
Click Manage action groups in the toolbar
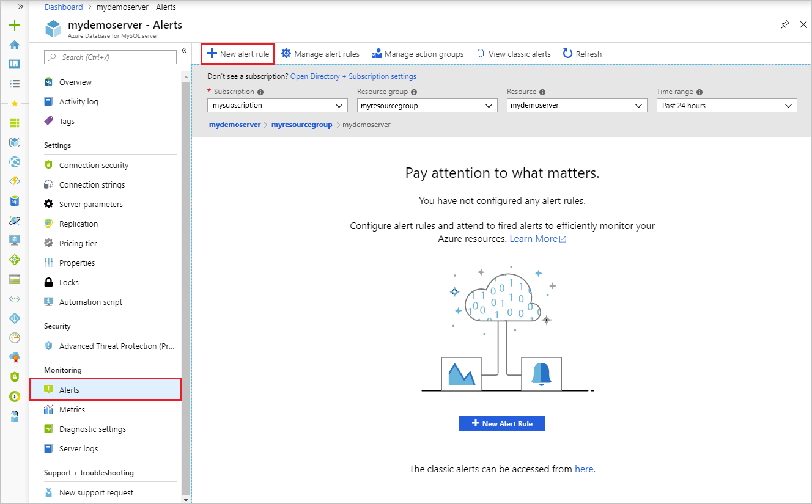(x=418, y=54)
